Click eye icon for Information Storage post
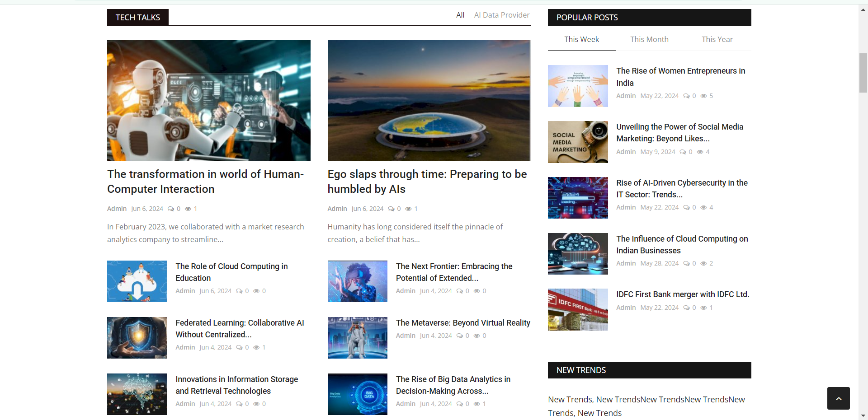Viewport: 868px width, 420px height. pyautogui.click(x=256, y=404)
